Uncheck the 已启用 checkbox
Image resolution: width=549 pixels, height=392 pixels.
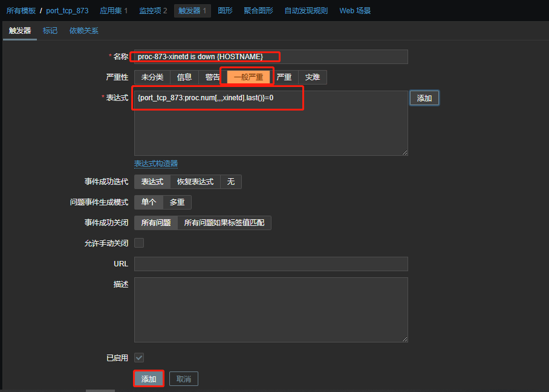pyautogui.click(x=139, y=358)
